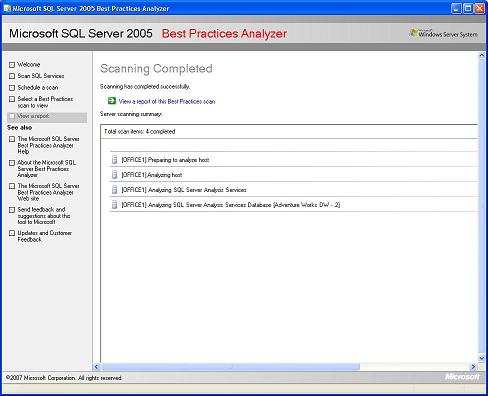Select a Best Practices scan to view
Screen dimensions: 488x396
tap(45, 102)
